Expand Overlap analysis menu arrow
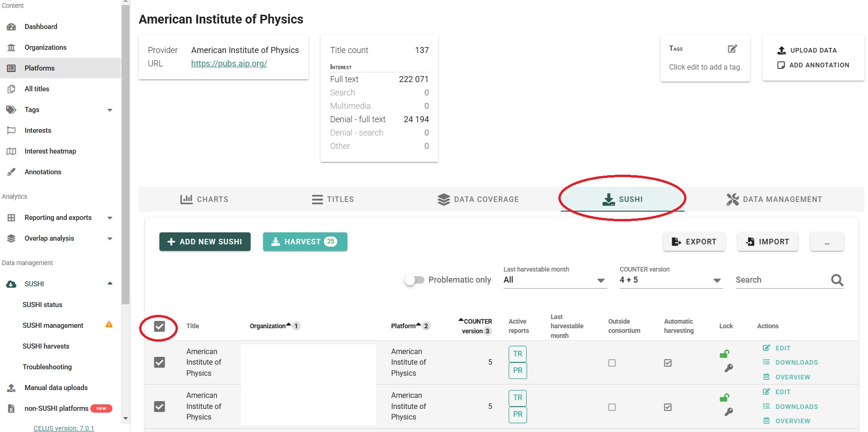 [x=110, y=239]
